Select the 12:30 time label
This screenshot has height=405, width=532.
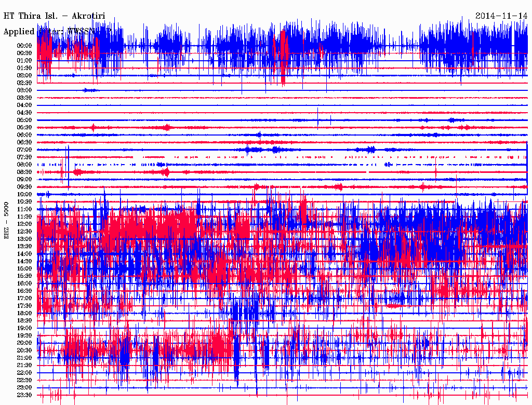(x=24, y=232)
